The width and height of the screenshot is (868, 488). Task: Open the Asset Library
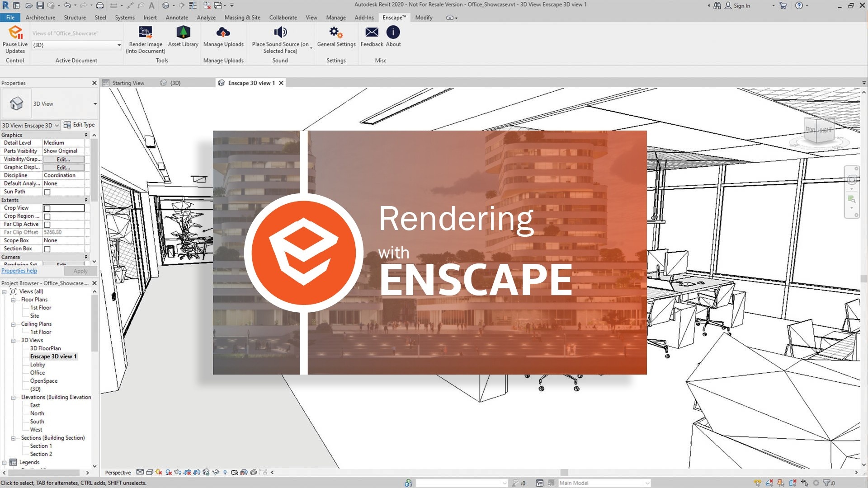[x=183, y=33]
